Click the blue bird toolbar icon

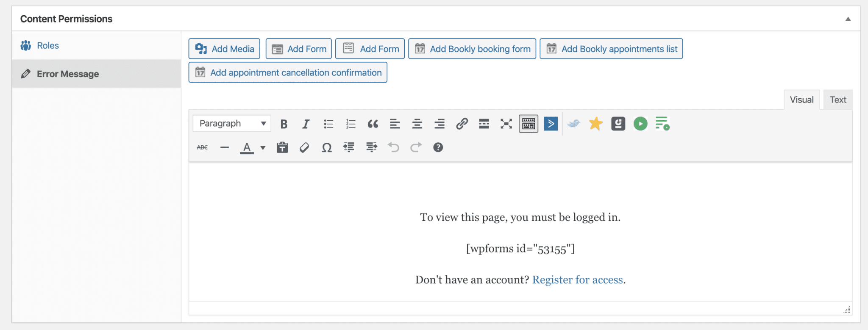tap(573, 124)
